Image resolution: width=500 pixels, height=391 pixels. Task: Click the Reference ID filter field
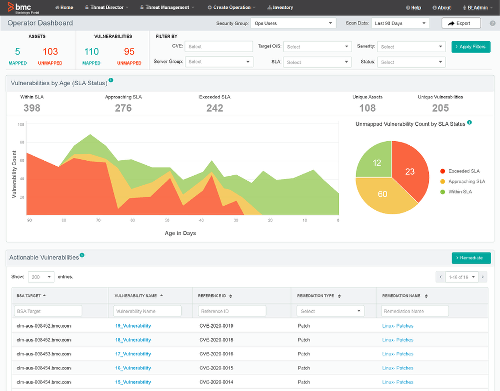(x=232, y=311)
